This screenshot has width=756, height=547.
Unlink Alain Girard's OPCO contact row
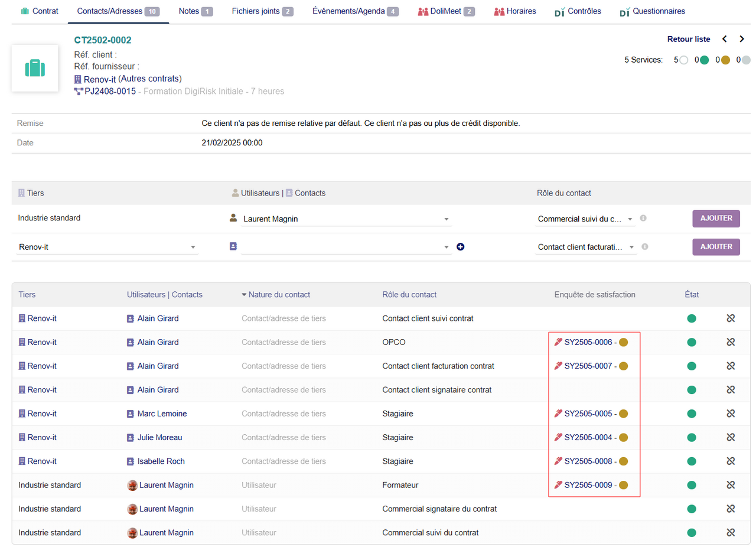(730, 342)
